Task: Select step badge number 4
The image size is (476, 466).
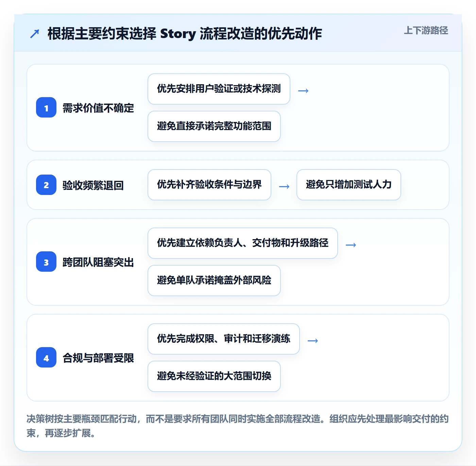Action: click(46, 358)
